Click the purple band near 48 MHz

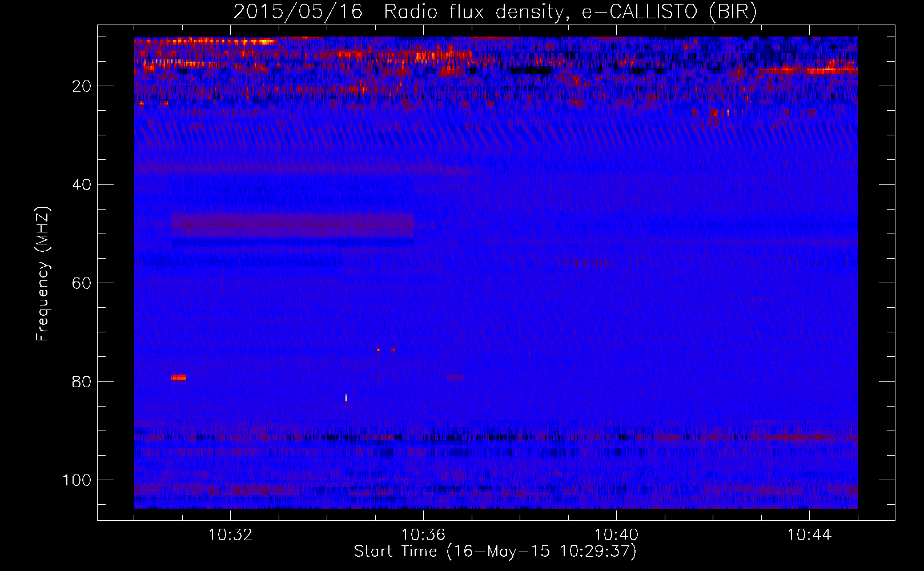[293, 225]
